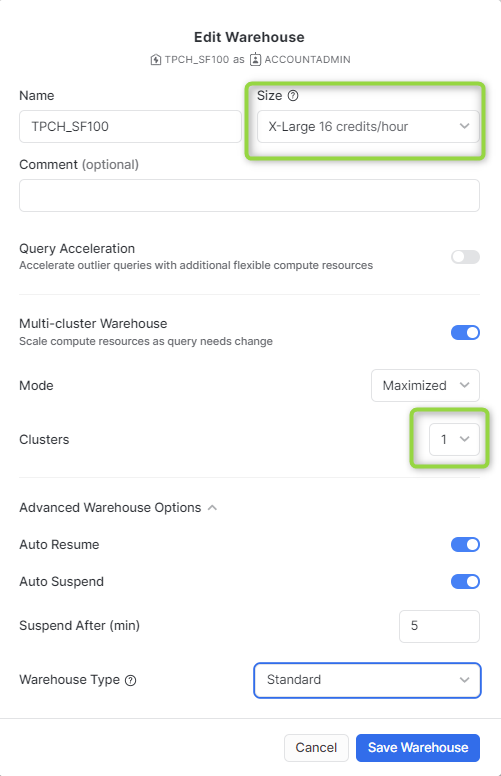Click the chevron arrow in Size dropdown
The image size is (501, 776).
464,126
